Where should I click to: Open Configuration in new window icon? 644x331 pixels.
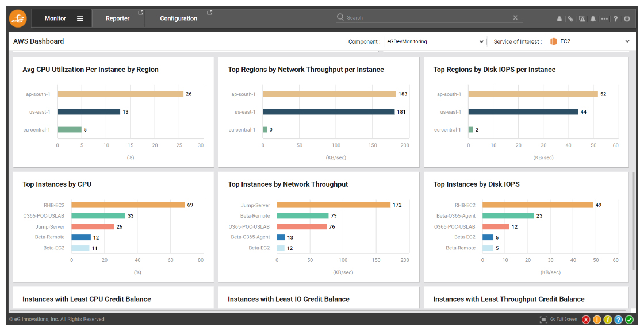209,13
